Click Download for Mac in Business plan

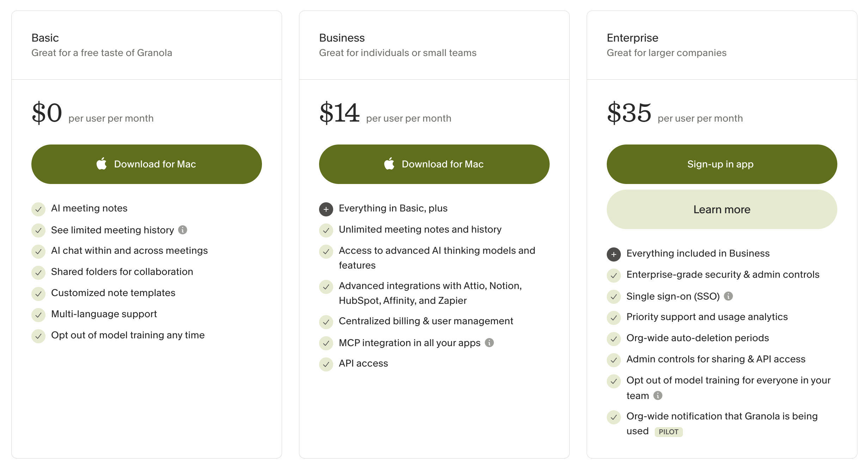point(434,164)
